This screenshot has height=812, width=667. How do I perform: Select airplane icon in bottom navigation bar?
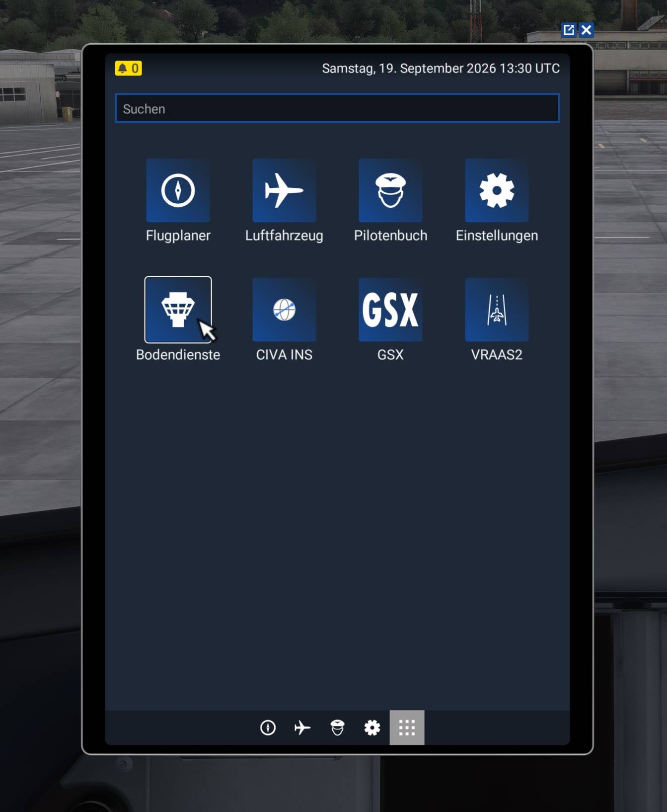point(302,728)
